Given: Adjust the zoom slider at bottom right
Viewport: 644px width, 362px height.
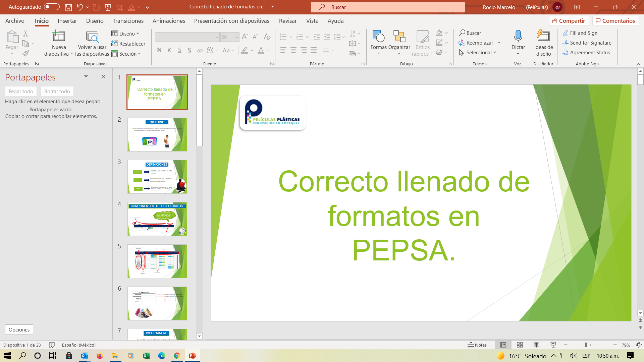Looking at the screenshot, I should coord(585,345).
